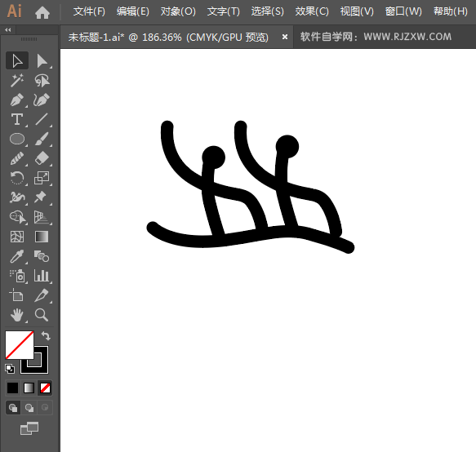Select the Zoom magnifier tool
The image size is (476, 452).
42,315
